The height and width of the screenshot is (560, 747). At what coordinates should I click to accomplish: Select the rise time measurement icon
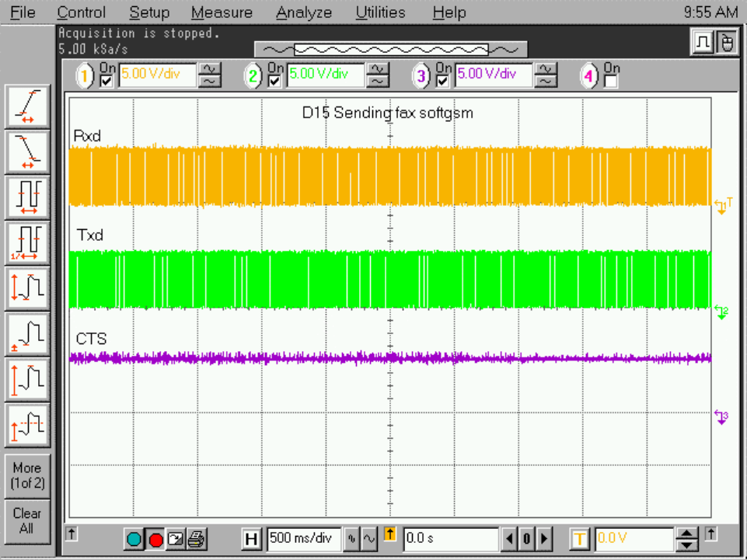[28, 106]
